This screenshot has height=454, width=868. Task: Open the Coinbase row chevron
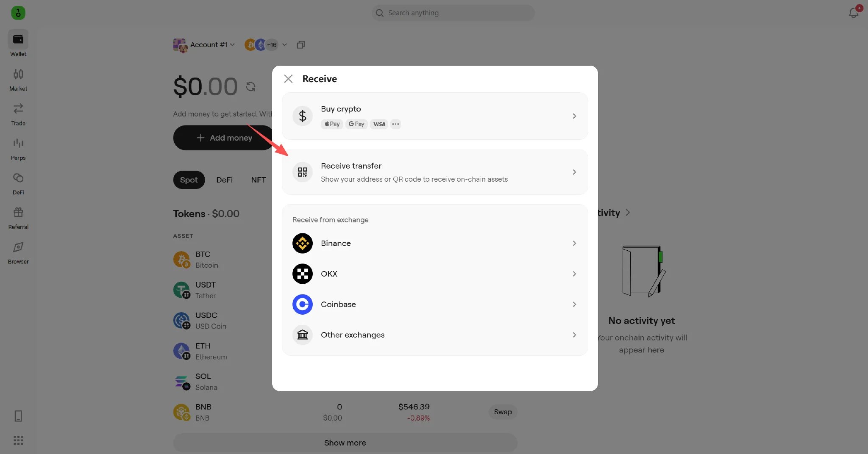[574, 305]
